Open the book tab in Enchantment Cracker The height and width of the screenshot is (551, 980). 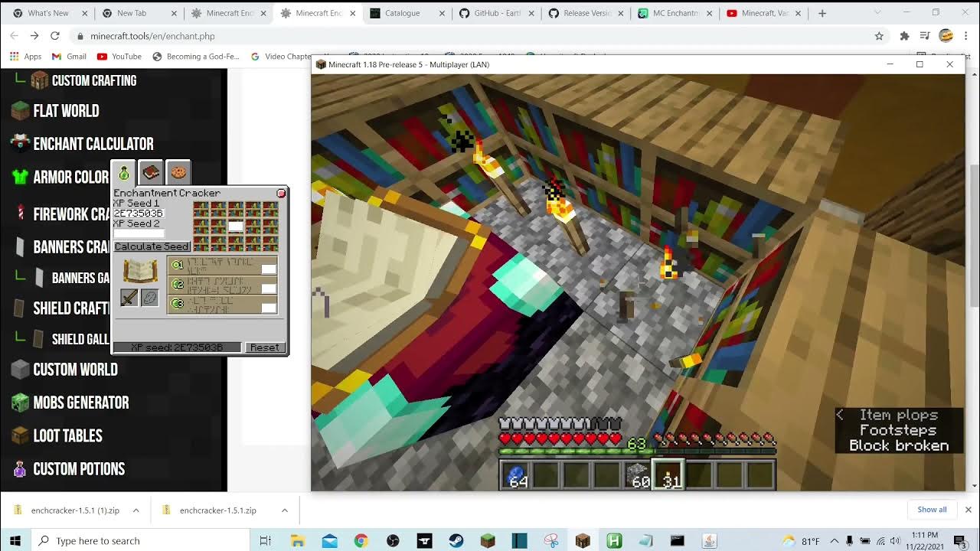151,173
